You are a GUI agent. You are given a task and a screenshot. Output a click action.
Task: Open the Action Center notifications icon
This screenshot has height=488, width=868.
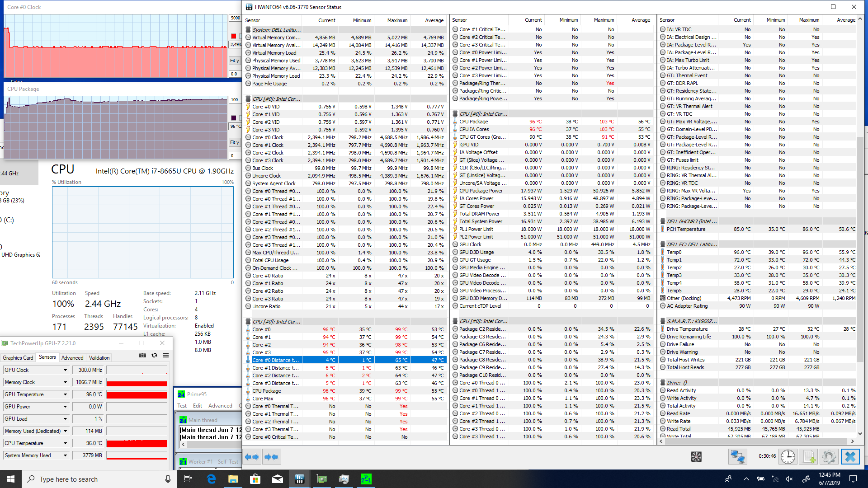pyautogui.click(x=853, y=479)
